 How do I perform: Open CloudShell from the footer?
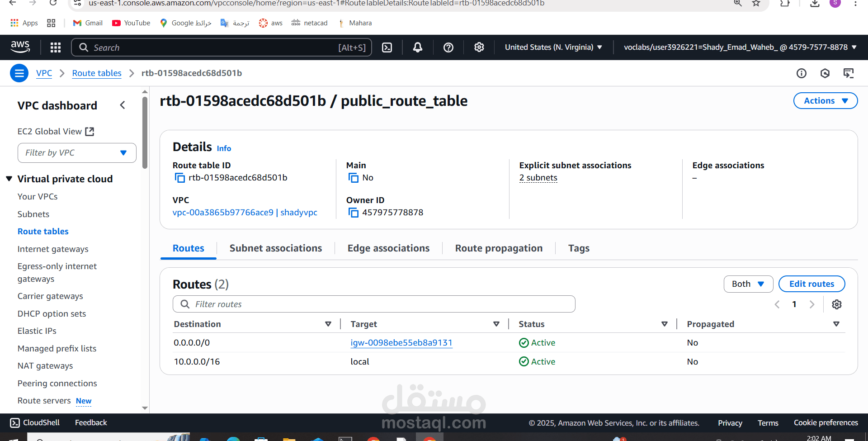tap(35, 422)
